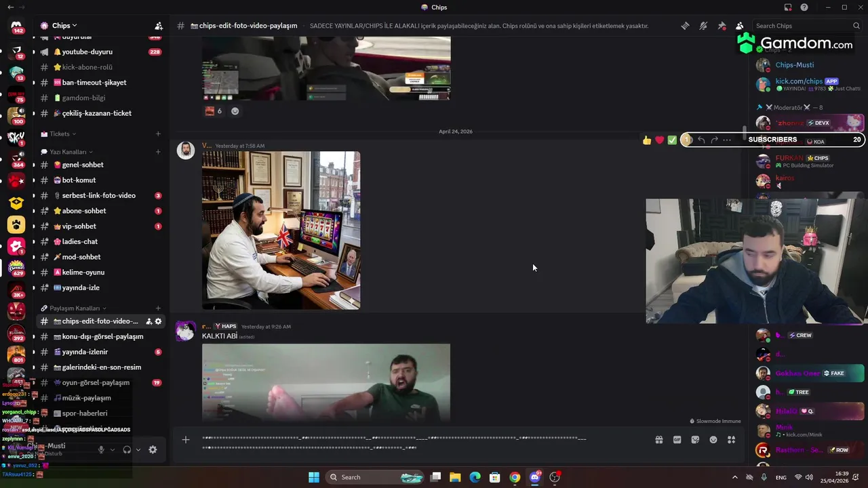Collapse the Tickets category
This screenshot has height=488, width=868.
pyautogui.click(x=59, y=134)
